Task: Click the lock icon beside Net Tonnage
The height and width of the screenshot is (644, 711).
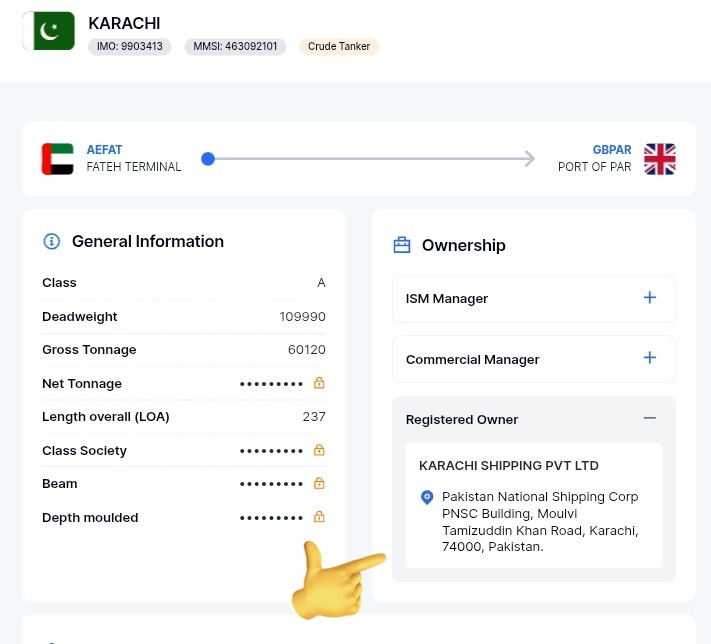Action: tap(319, 383)
